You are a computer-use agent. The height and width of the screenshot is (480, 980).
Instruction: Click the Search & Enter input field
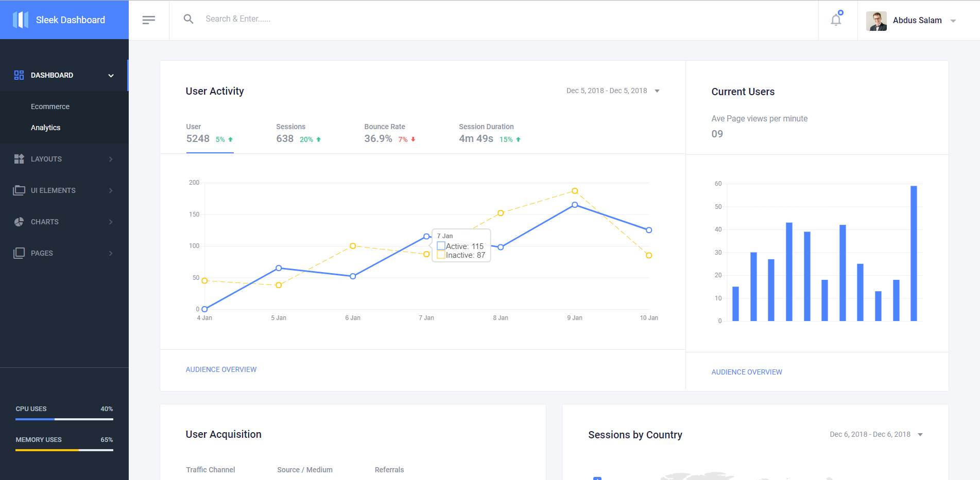pos(360,19)
